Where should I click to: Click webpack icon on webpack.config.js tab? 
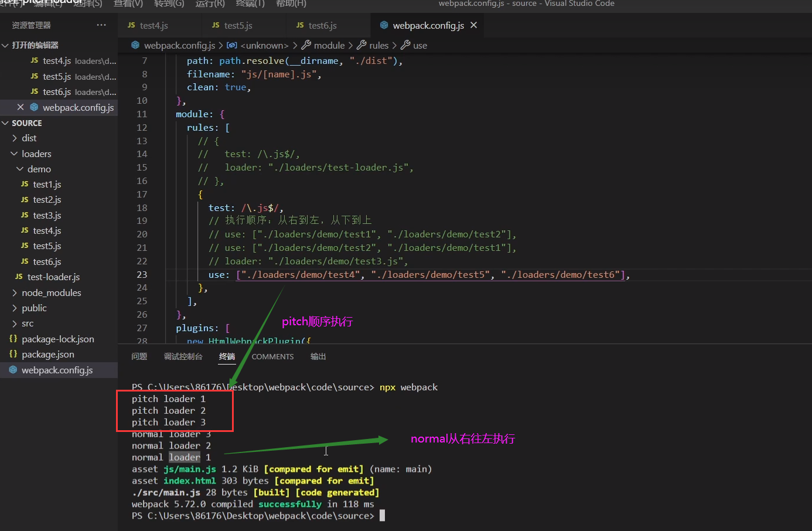(x=384, y=25)
